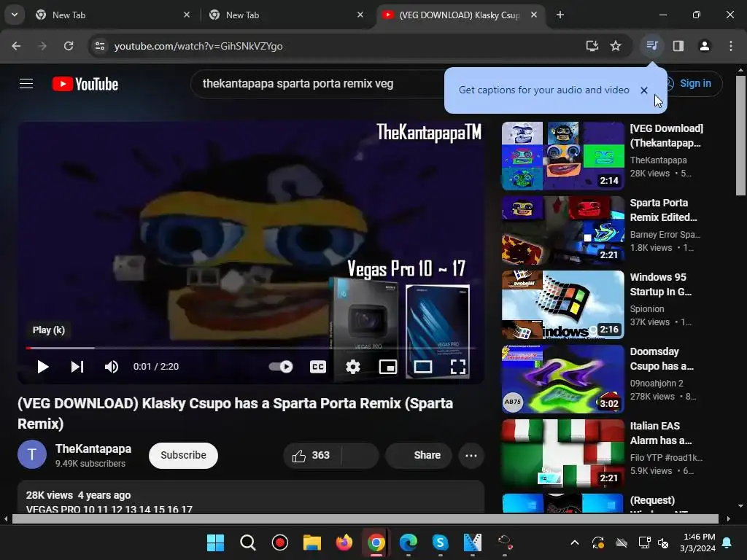Bookmark this page with star

pos(616,46)
